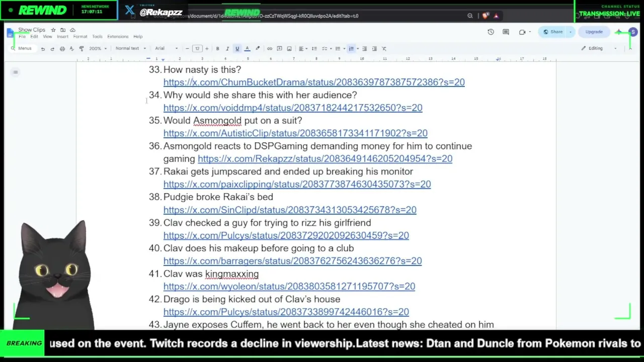Open the Format menu
Image resolution: width=644 pixels, height=362 pixels.
tap(80, 37)
